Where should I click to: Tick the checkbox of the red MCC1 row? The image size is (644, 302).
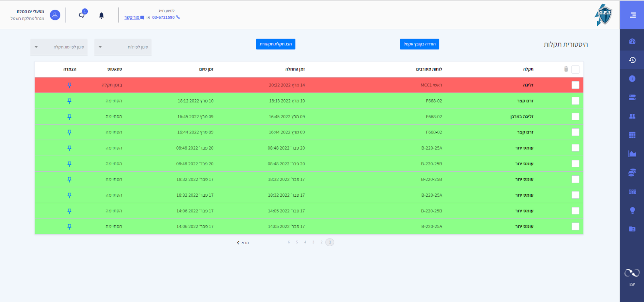point(576,85)
